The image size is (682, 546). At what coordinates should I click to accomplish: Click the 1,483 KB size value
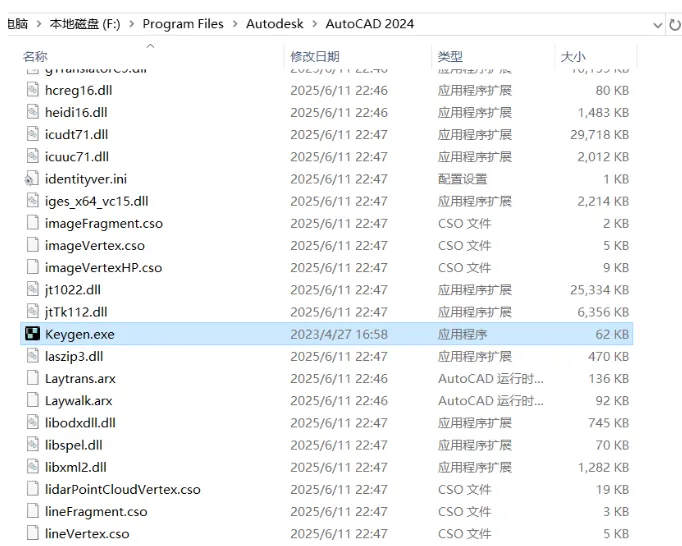click(603, 112)
